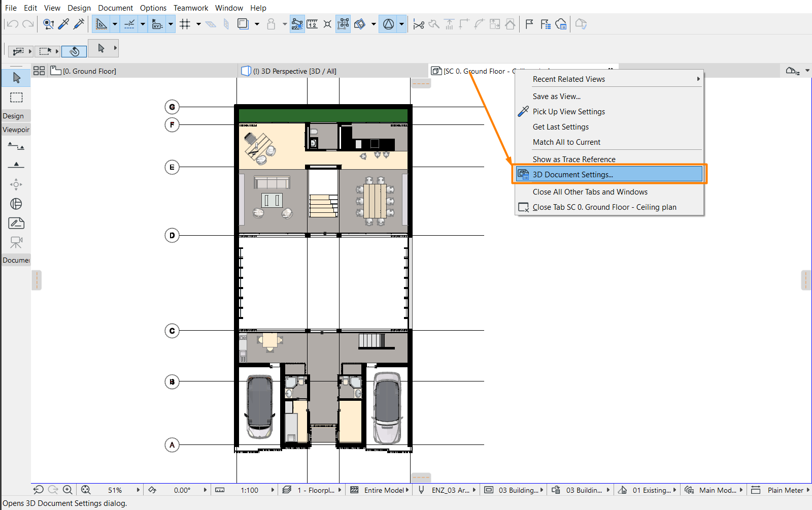
Task: Click the Fit in Window icon
Action: pyautogui.click(x=86, y=489)
